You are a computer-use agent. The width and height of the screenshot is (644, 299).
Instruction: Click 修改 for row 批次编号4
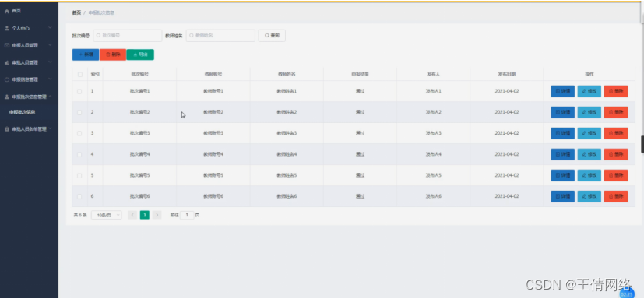[589, 154]
